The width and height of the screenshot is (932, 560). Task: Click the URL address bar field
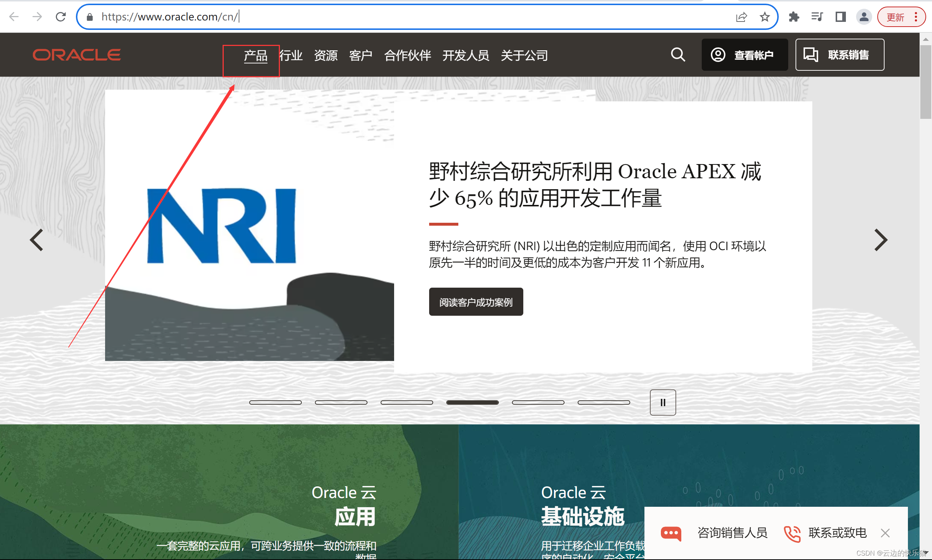(x=378, y=17)
